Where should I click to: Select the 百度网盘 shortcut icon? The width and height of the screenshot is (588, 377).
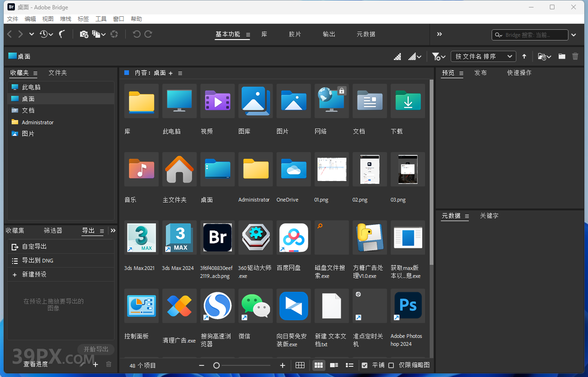[294, 237]
